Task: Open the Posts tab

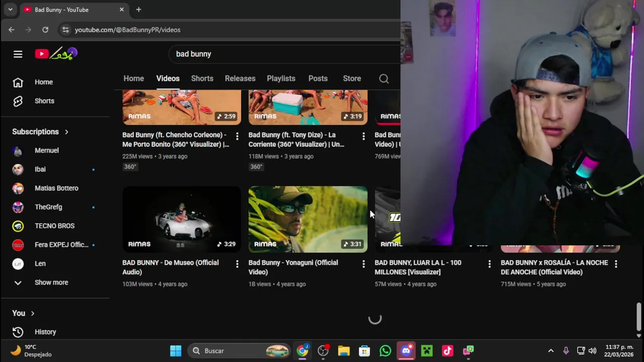Action: (318, 78)
